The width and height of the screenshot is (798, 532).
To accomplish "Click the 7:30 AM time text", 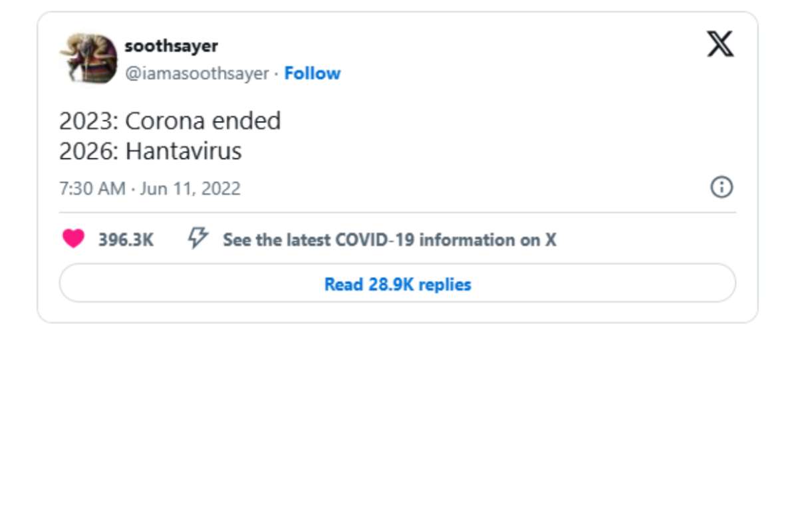I will 92,189.
